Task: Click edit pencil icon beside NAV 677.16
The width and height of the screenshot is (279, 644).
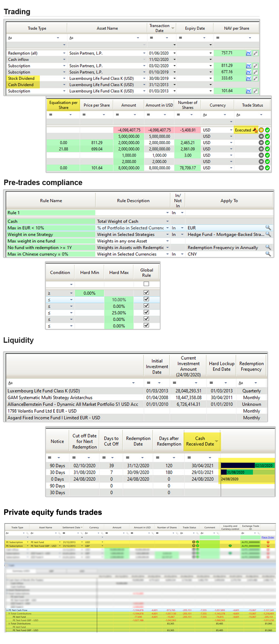Action: tap(255, 72)
